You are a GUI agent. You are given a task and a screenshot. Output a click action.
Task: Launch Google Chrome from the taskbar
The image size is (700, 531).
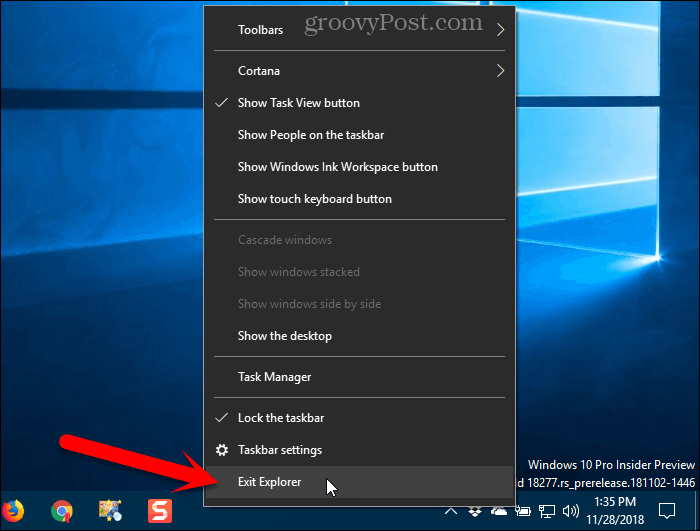[62, 510]
